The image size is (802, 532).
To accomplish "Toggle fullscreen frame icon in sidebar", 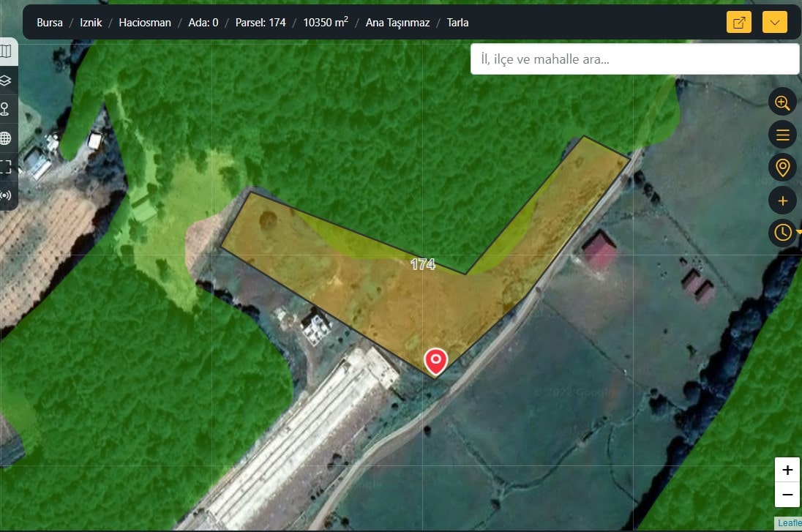I will (6, 167).
